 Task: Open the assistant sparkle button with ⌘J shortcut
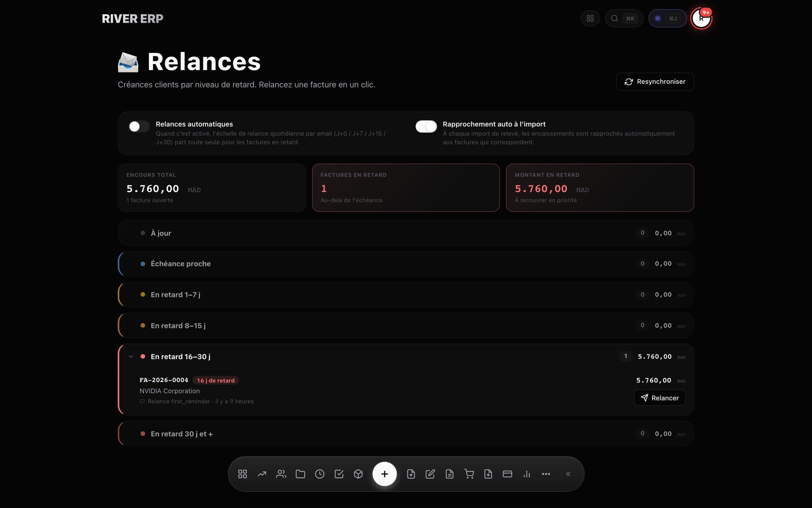tap(667, 18)
